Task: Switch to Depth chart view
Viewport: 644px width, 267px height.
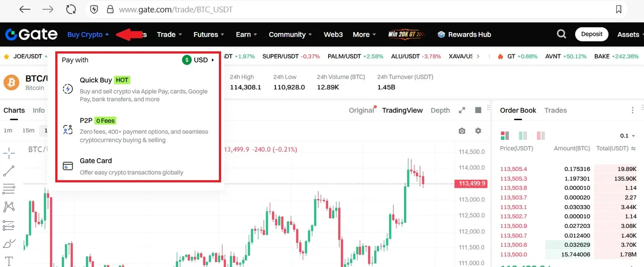Action: pos(440,110)
